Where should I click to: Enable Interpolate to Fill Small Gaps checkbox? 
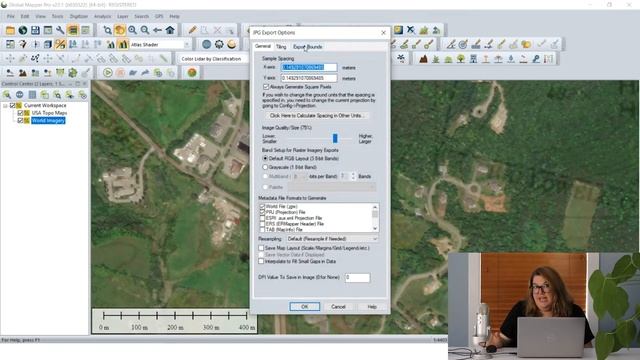point(261,261)
